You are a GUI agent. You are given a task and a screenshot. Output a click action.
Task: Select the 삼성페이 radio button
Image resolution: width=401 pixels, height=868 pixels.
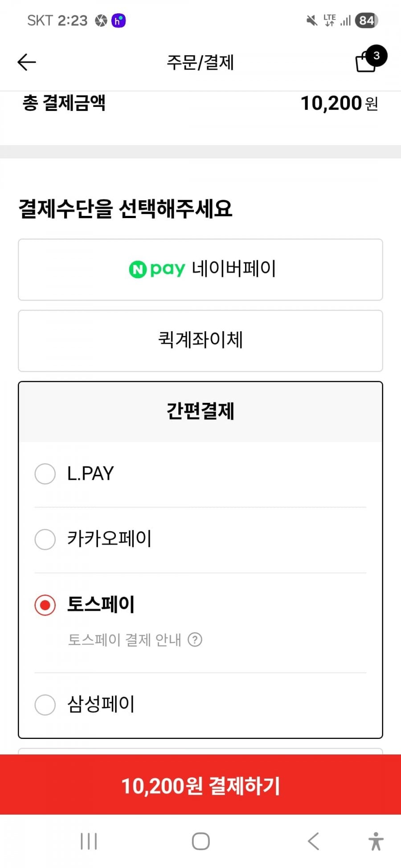45,705
